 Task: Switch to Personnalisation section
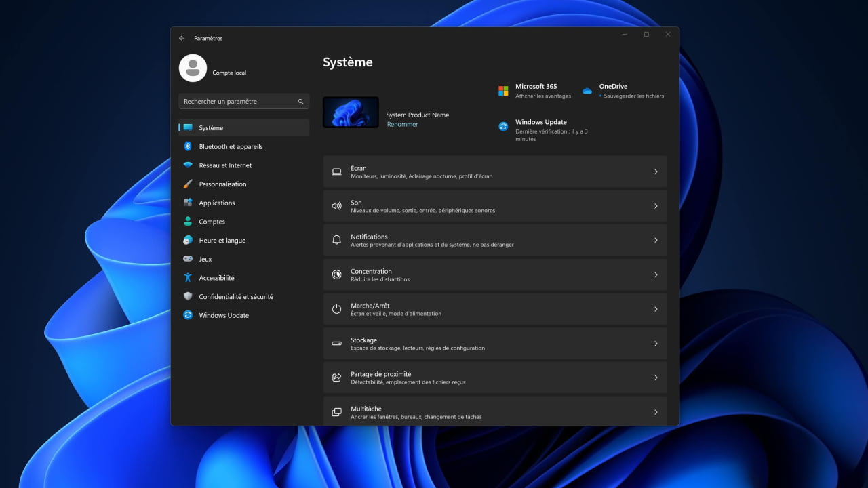[244, 184]
